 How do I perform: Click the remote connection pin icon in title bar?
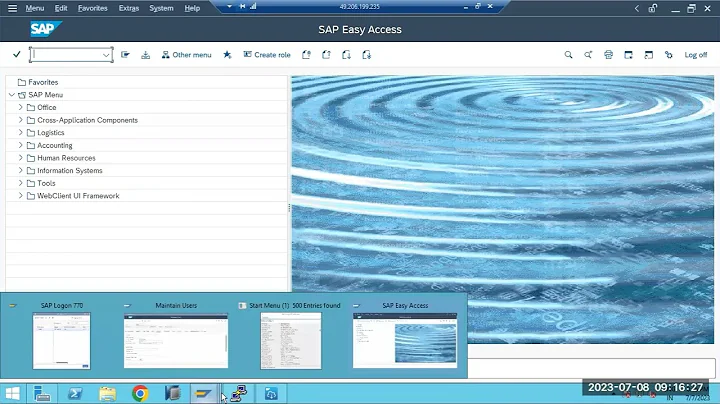242,6
